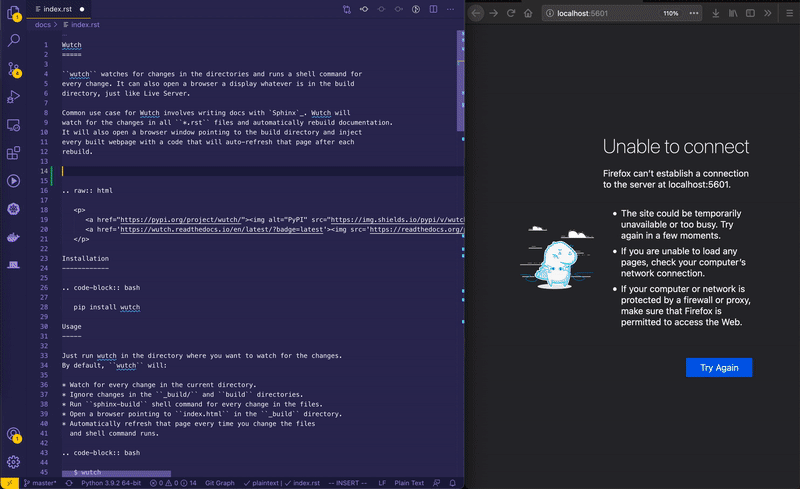Toggle the Firefox sidebar
Screen dimensions: 800x489
pyautogui.click(x=751, y=13)
